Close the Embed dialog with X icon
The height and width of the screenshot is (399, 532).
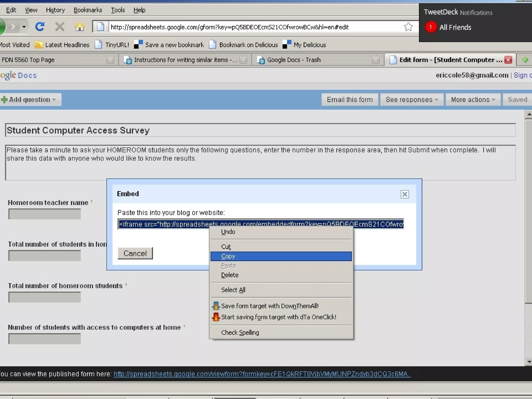(404, 194)
